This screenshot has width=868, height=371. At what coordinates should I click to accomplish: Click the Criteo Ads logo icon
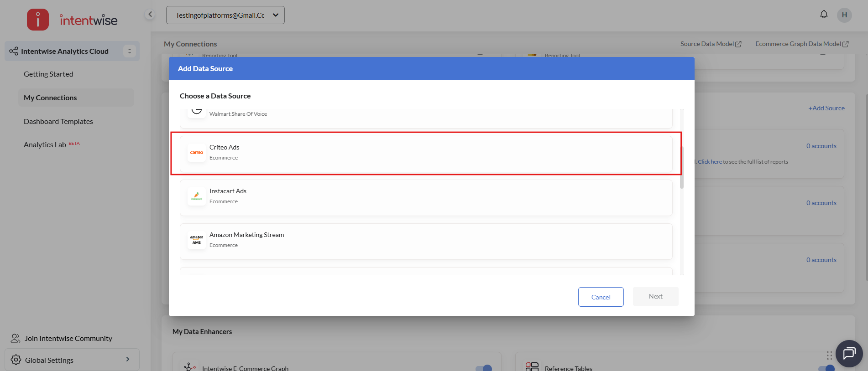197,153
